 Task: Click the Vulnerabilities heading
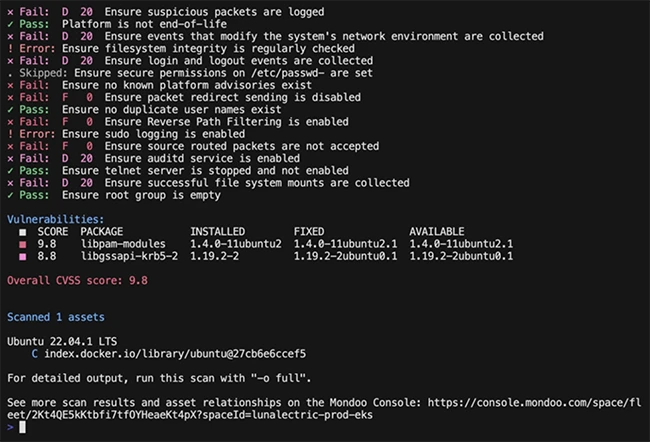click(x=55, y=219)
